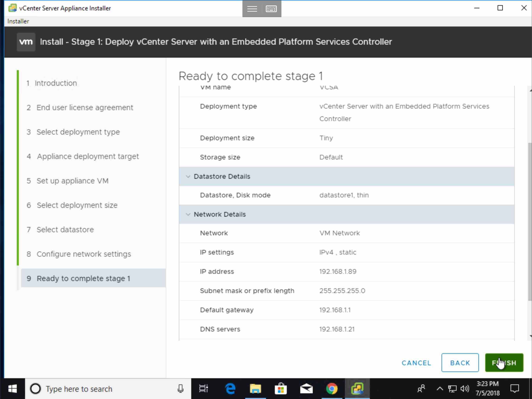Click the Deployment type label
Image resolution: width=532 pixels, height=399 pixels.
click(228, 106)
